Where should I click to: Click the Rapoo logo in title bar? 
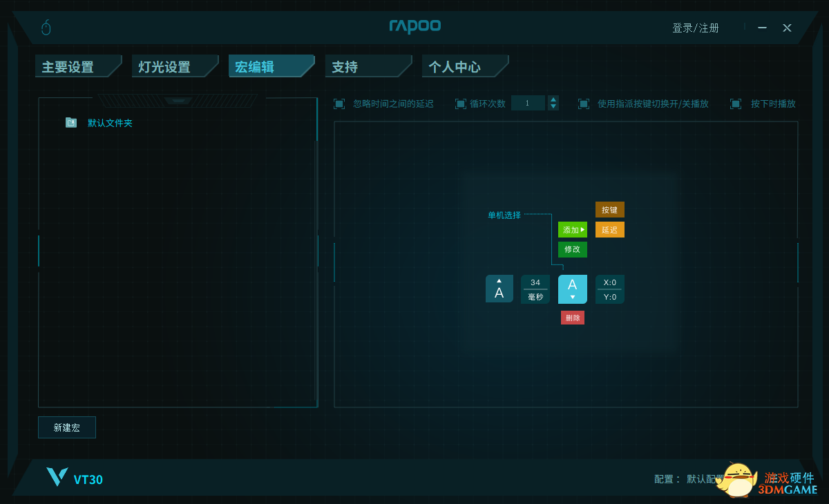pyautogui.click(x=414, y=27)
